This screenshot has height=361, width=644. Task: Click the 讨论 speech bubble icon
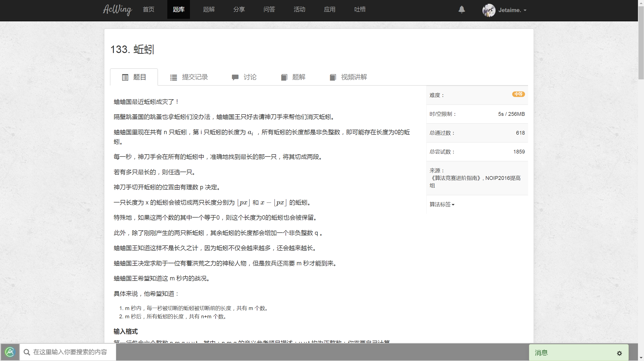point(235,77)
